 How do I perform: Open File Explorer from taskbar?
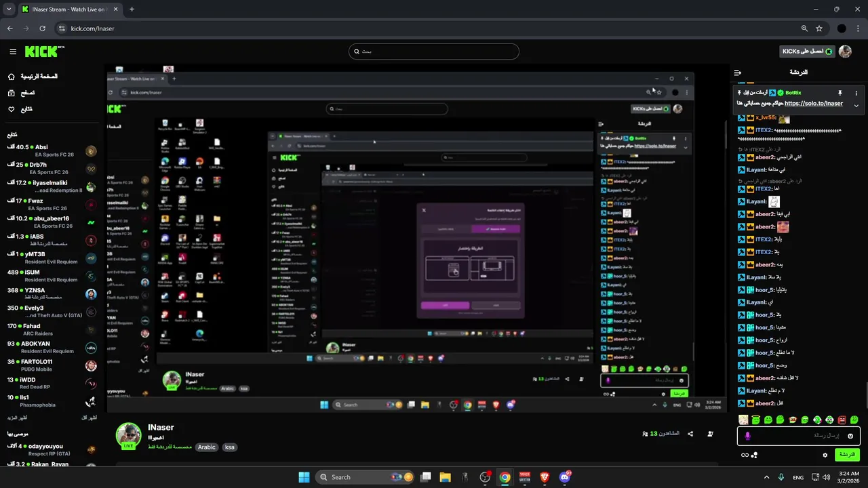click(445, 477)
